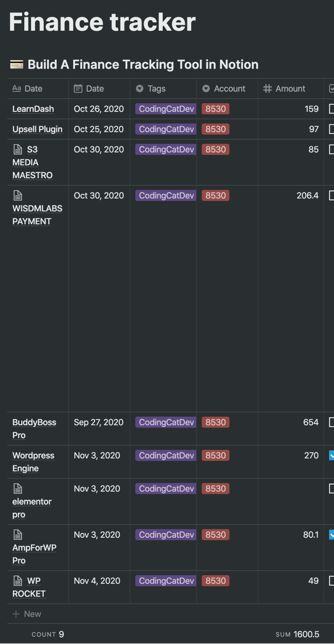Click the page icon beside S3 MEDIA MAESTRO

tap(18, 149)
